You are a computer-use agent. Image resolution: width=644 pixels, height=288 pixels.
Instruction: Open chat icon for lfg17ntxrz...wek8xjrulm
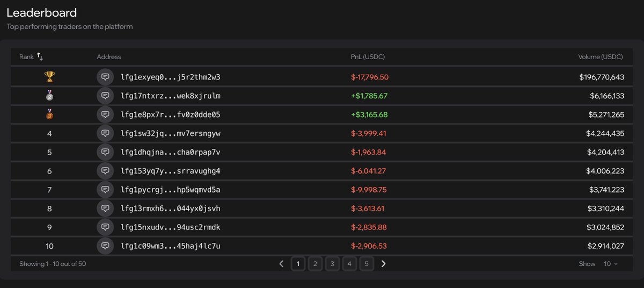105,96
